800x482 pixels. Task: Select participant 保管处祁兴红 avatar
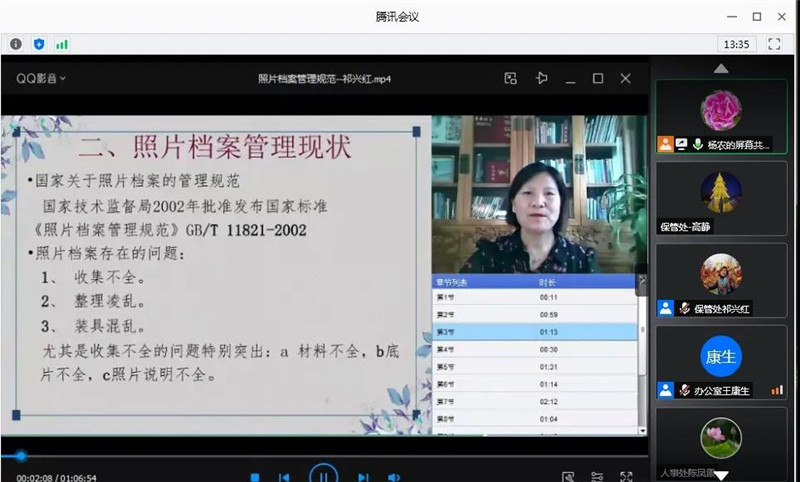tap(721, 274)
